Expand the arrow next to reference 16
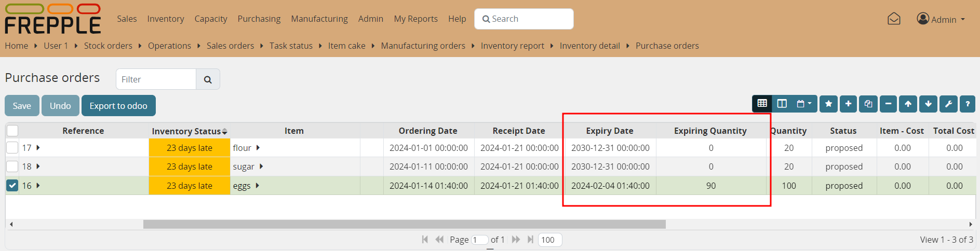Screen dimensions: 980x251 (x=38, y=185)
